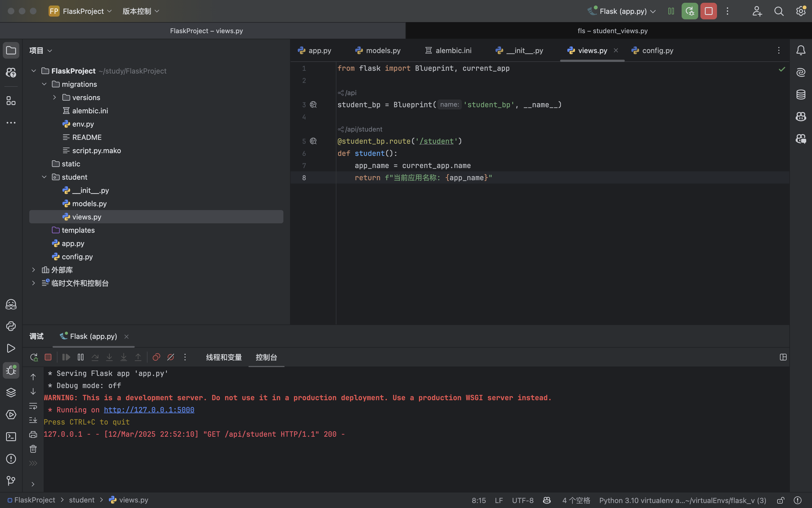Open the Git tool window icon
This screenshot has height=508, width=812.
(x=11, y=481)
